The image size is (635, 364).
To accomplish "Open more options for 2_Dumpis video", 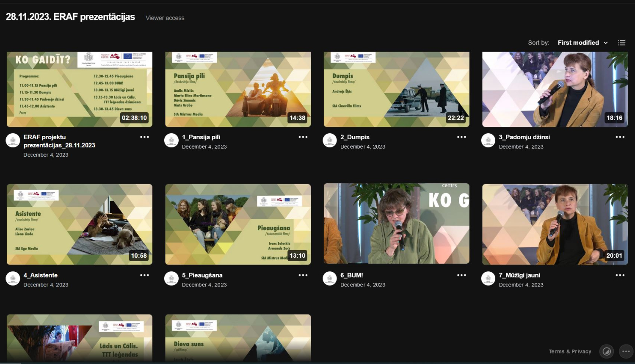I will 461,137.
